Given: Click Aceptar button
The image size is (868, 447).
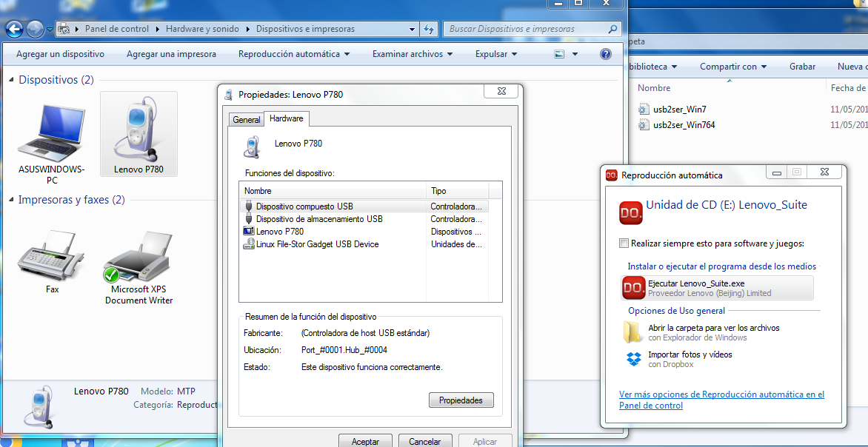Looking at the screenshot, I should click(365, 442).
